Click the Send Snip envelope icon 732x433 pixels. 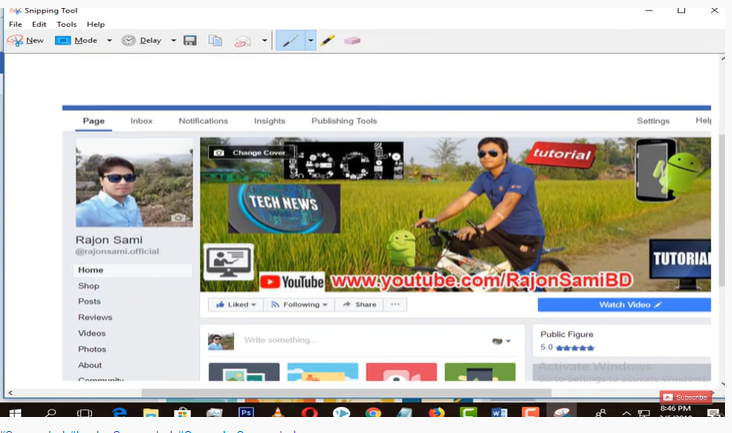click(x=242, y=41)
